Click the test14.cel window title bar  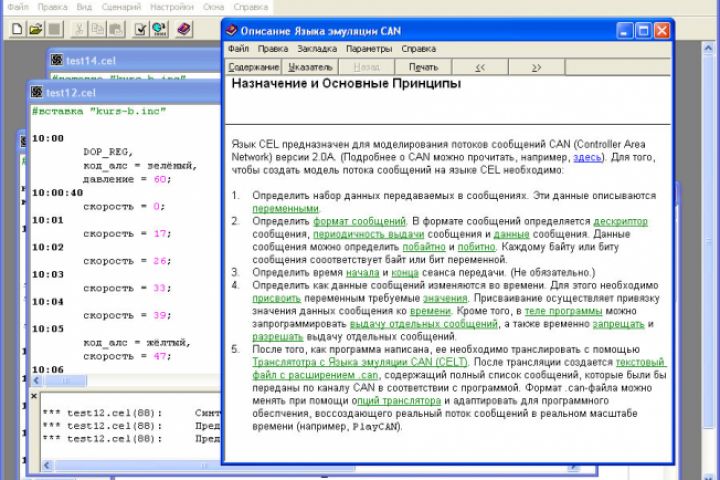(135, 60)
